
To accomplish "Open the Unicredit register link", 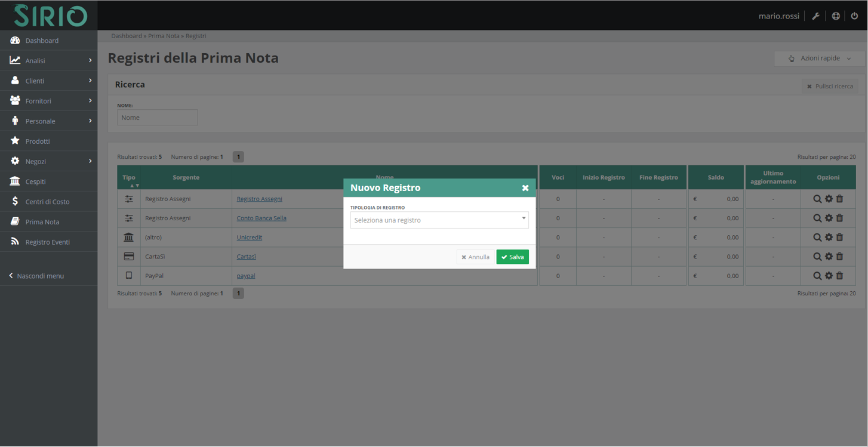I will [x=249, y=238].
